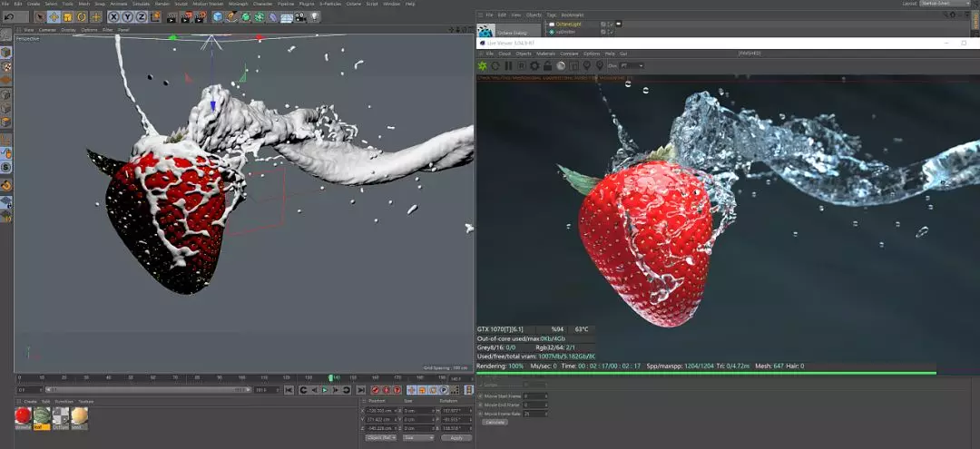Pause the Live Viewer render
This screenshot has width=980, height=449.
coord(508,65)
